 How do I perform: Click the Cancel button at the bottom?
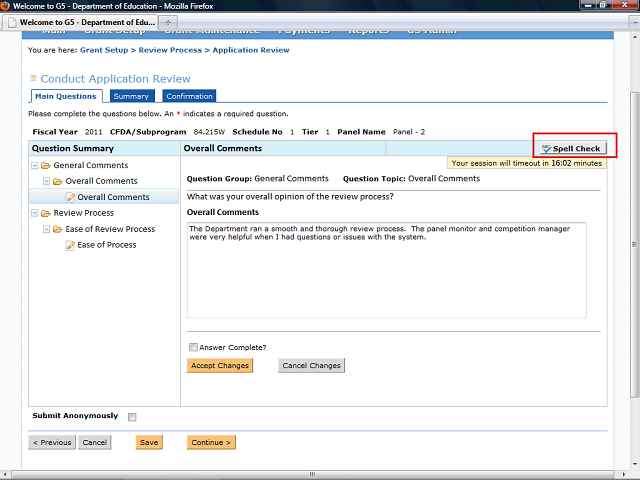[x=94, y=442]
